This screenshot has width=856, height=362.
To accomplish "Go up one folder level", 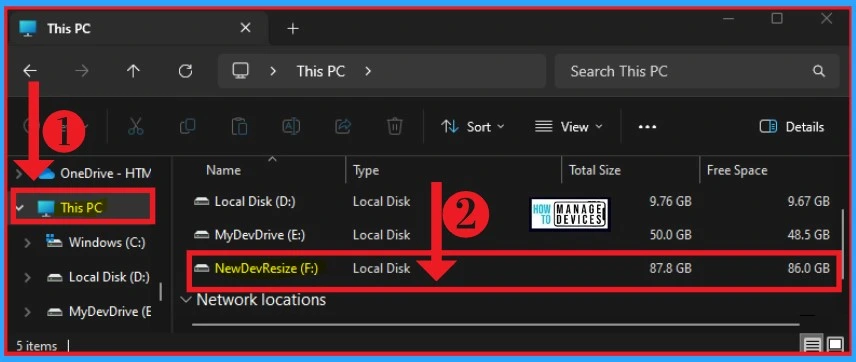I will click(133, 71).
